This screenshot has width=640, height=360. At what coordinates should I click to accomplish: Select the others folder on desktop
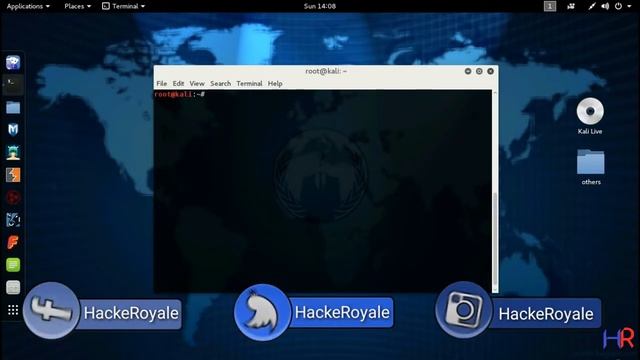pyautogui.click(x=591, y=167)
